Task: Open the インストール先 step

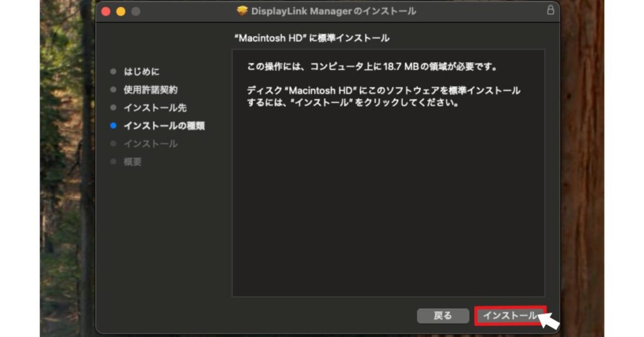Action: tap(155, 108)
